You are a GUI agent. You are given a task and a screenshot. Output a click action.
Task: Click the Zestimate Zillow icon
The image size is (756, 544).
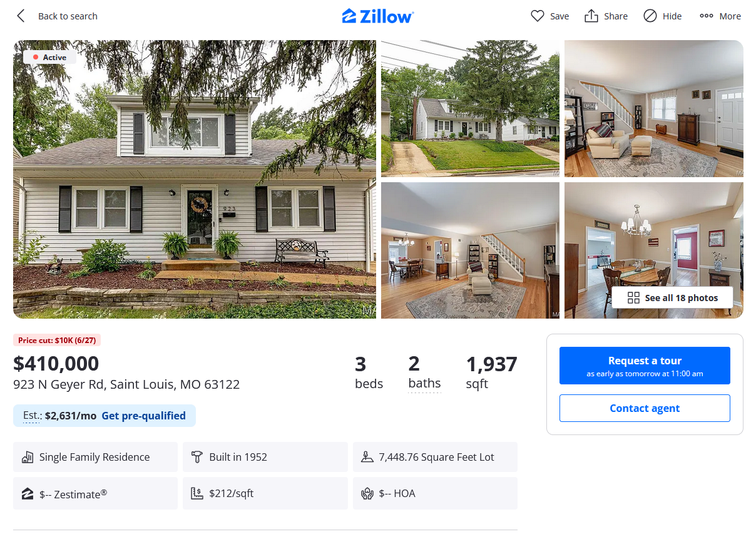pyautogui.click(x=28, y=494)
